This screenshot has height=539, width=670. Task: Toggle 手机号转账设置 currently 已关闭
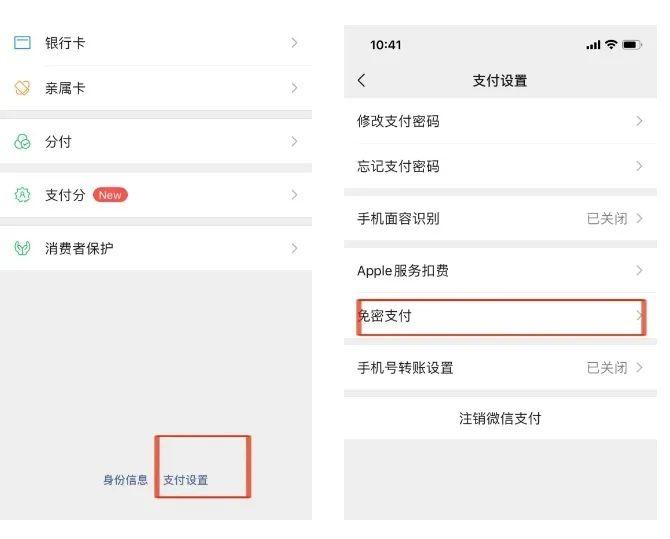[614, 368]
